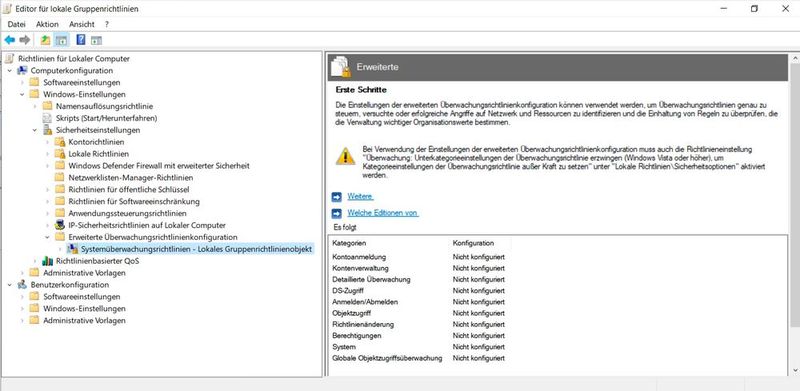Viewport: 800px width, 391px height.
Task: Open the Weitere link
Action: (360, 197)
